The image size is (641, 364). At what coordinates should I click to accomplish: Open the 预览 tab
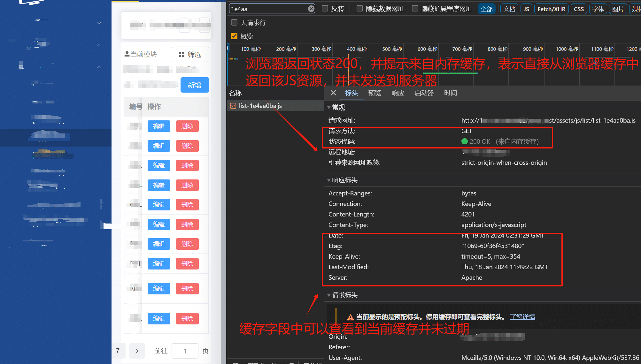pos(375,93)
